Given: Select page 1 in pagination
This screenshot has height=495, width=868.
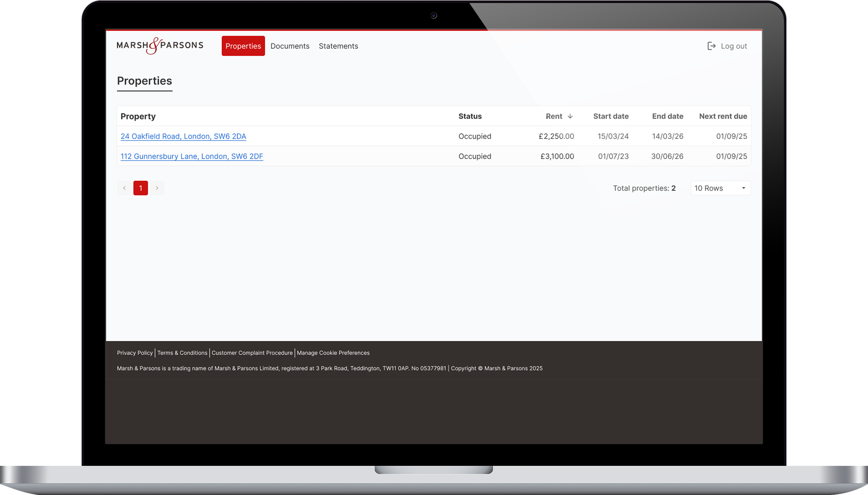Looking at the screenshot, I should pos(140,188).
